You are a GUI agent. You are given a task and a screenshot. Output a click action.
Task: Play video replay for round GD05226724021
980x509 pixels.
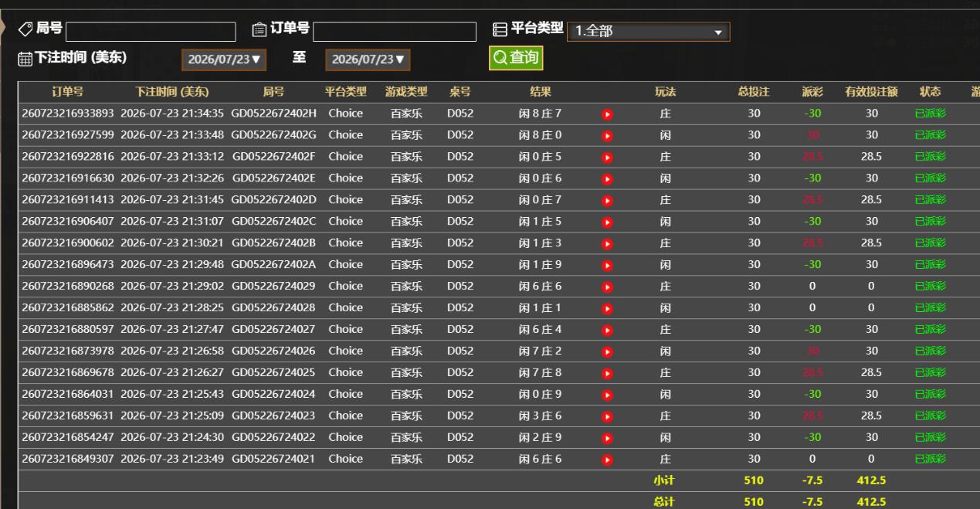click(x=607, y=460)
